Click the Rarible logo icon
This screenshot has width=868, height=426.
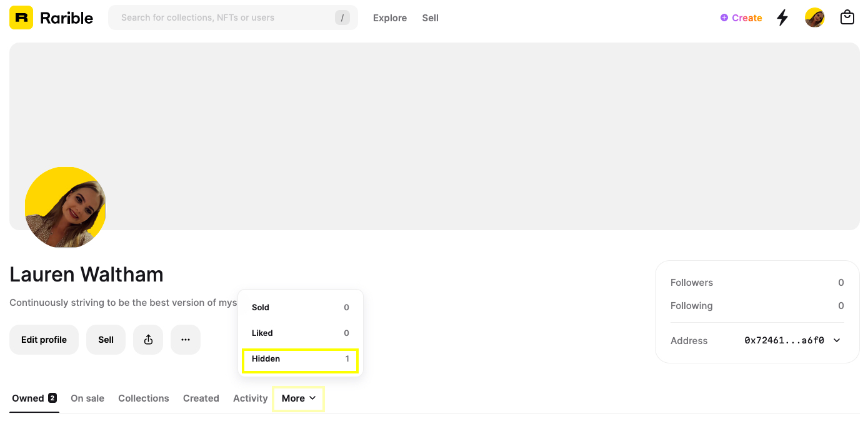coord(21,18)
